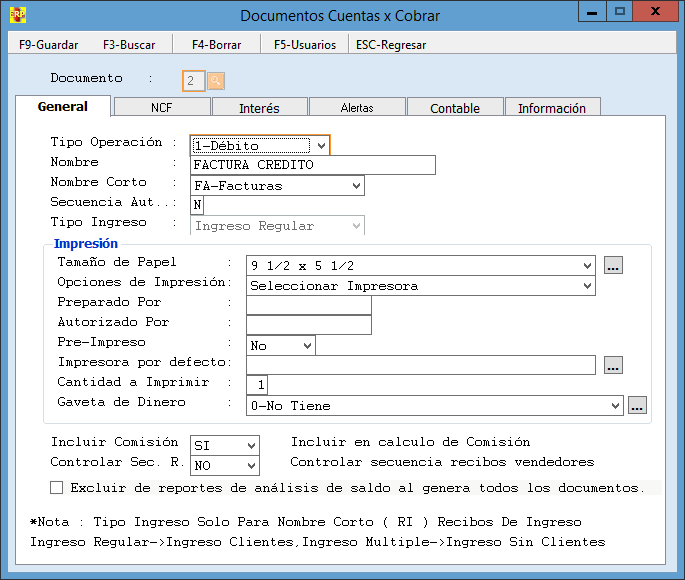
Task: Click the Nombre text field
Action: click(x=312, y=165)
